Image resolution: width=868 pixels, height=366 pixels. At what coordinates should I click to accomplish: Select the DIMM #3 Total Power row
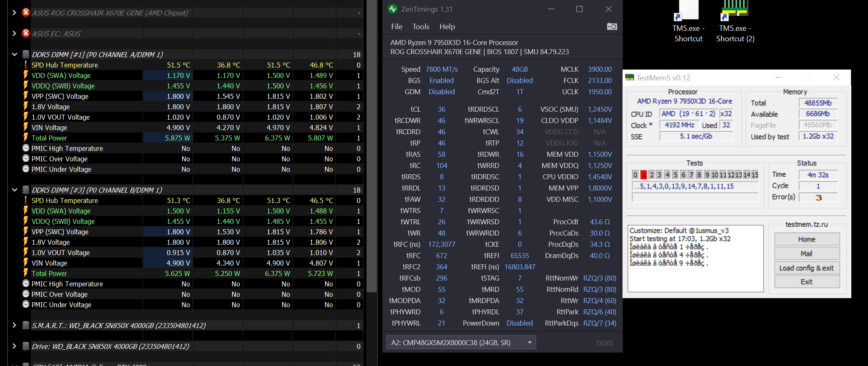click(192, 273)
